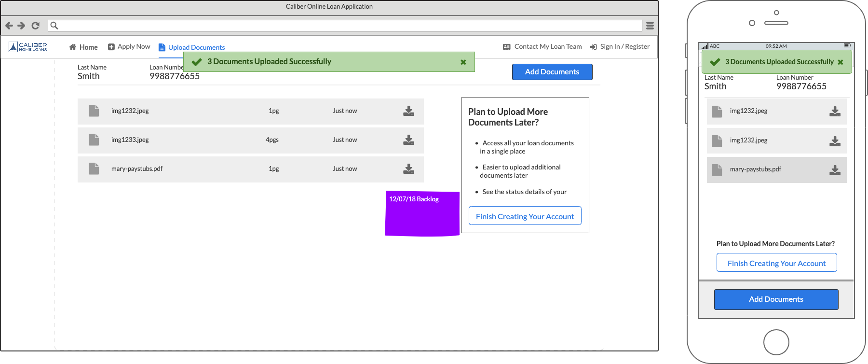Screen dimensions: 868x364
Task: Dismiss the desktop upload success banner
Action: pos(463,62)
